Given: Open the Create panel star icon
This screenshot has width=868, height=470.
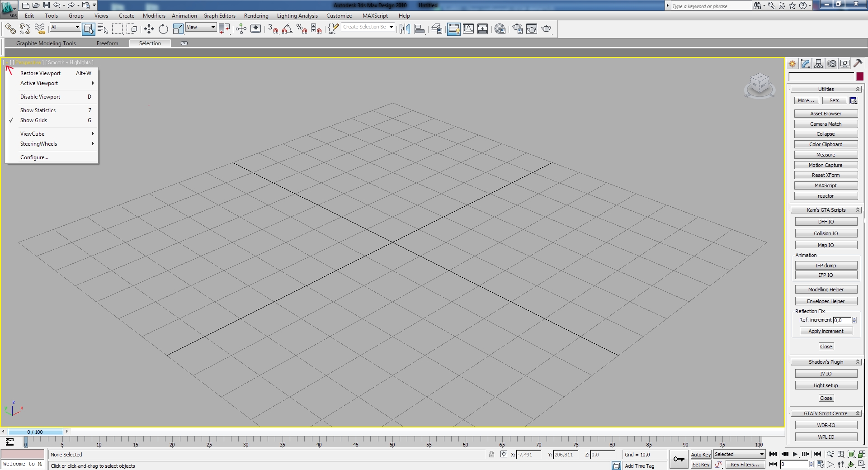Looking at the screenshot, I should [793, 64].
